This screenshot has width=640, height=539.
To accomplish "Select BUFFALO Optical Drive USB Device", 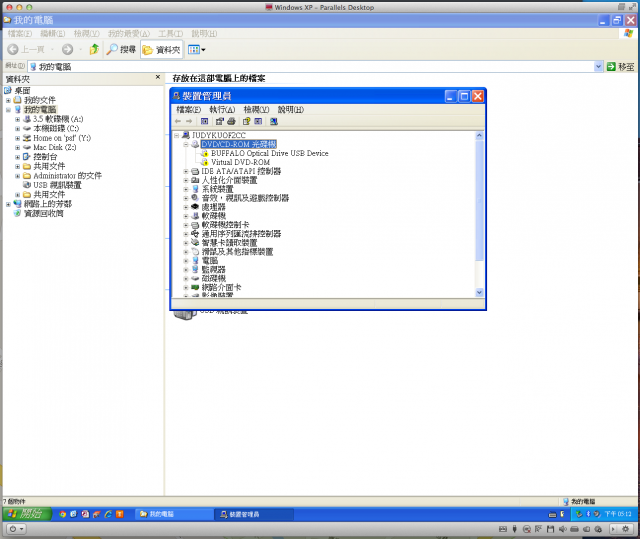I will tap(269, 153).
